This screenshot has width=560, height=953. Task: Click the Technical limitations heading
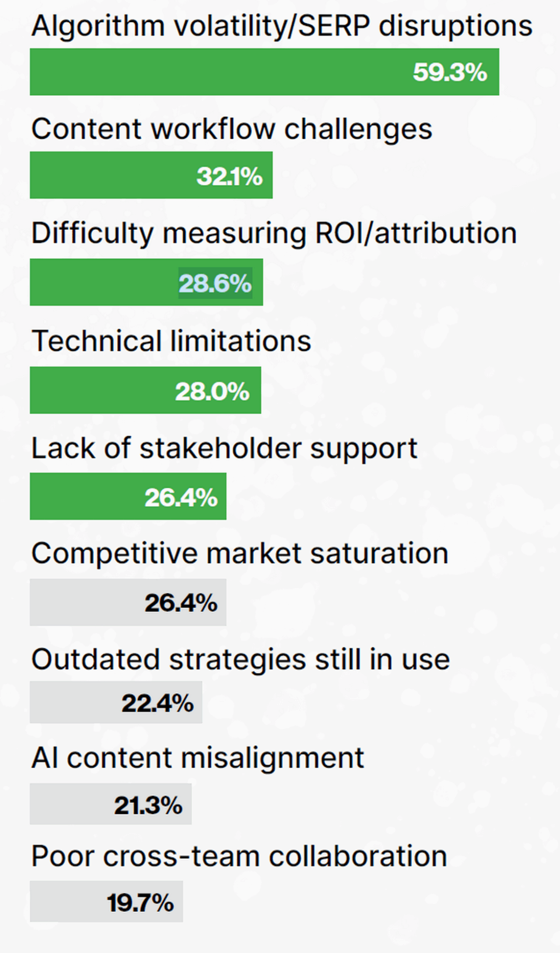(x=171, y=341)
